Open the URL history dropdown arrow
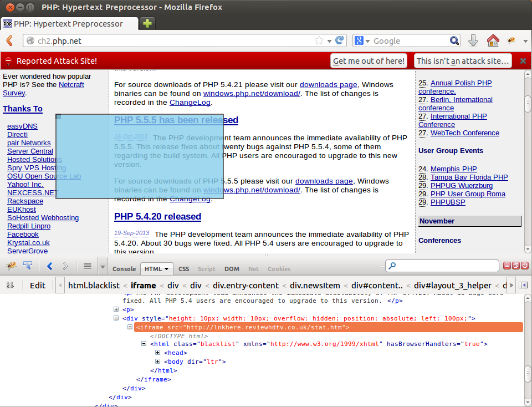The image size is (532, 407). [x=329, y=41]
